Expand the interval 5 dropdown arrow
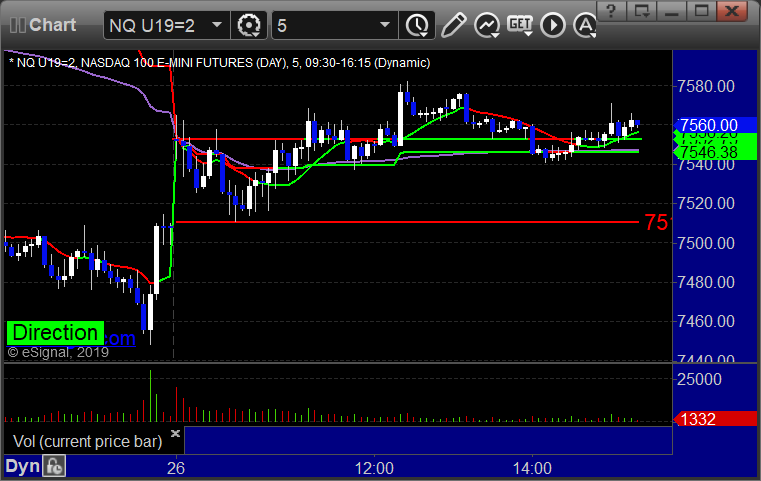Viewport: 761px width, 481px height. (385, 25)
